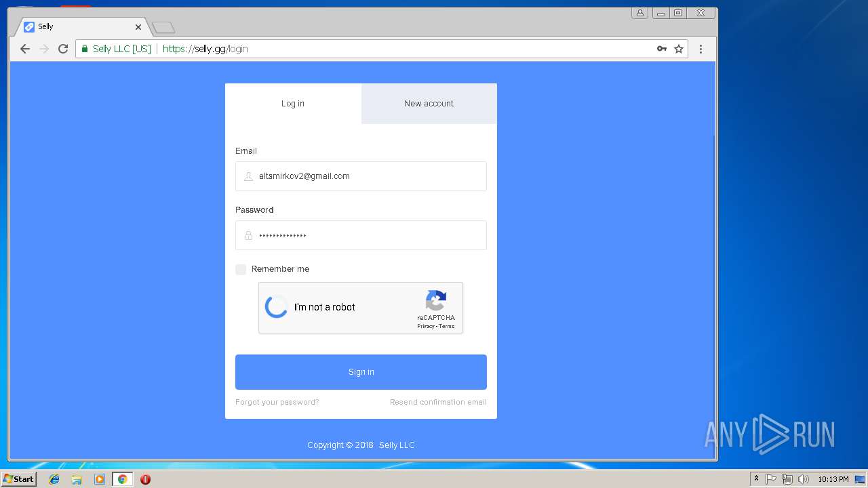Screen dimensions: 868x488
Task: Switch to the New account tab
Action: pyautogui.click(x=429, y=104)
